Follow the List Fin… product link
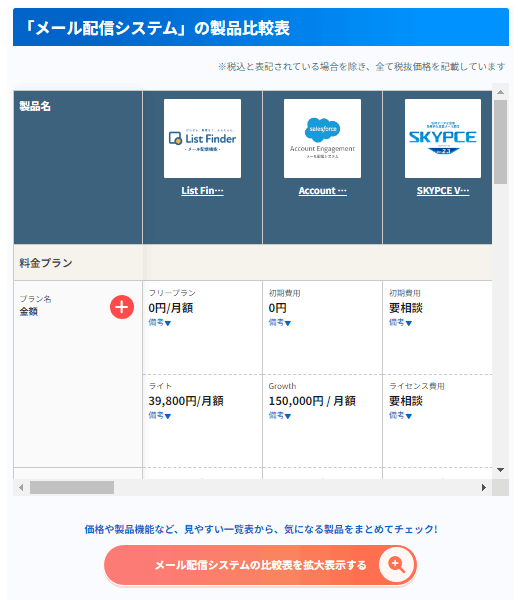 coord(202,191)
